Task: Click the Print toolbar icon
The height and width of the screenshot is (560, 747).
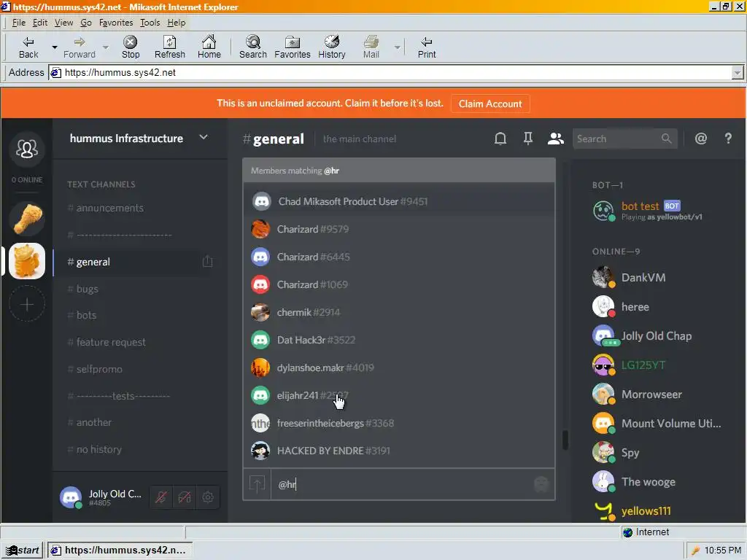Action: coord(426,47)
